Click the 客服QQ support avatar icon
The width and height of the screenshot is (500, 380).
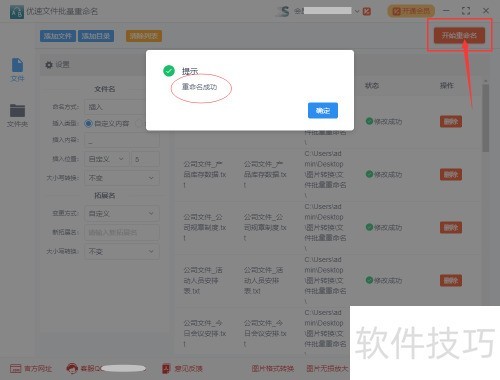pos(72,368)
